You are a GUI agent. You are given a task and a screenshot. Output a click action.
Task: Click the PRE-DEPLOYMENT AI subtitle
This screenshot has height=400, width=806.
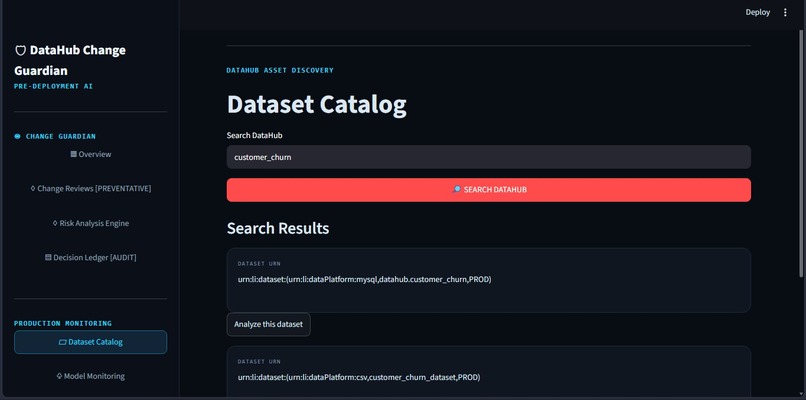(x=53, y=86)
